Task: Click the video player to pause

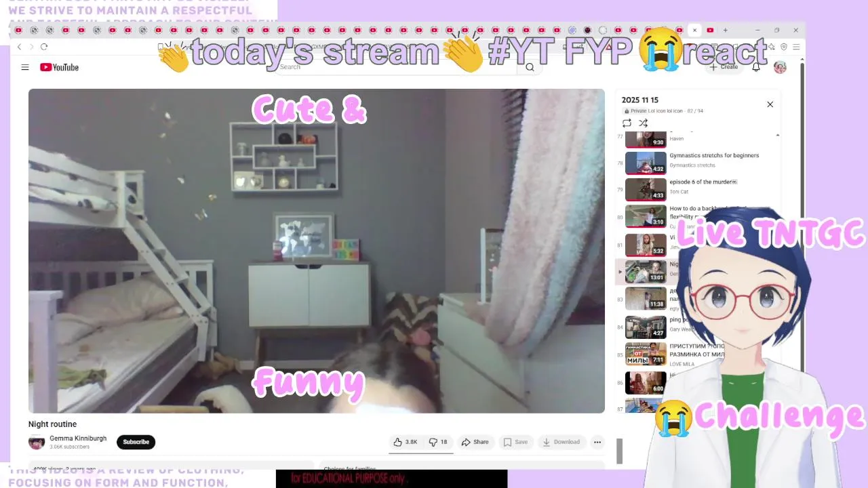Action: pos(316,251)
